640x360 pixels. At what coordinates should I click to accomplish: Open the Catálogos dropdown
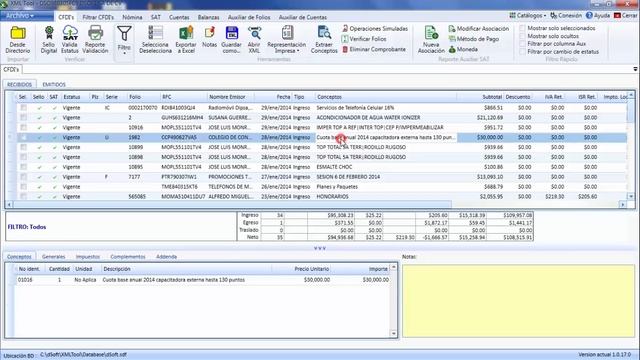(527, 16)
